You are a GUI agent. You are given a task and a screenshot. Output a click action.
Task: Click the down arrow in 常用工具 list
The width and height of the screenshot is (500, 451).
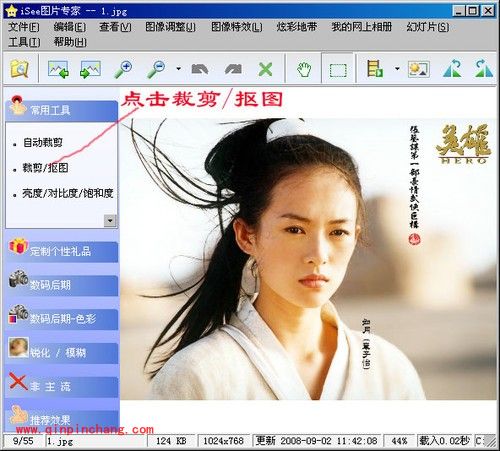point(110,220)
